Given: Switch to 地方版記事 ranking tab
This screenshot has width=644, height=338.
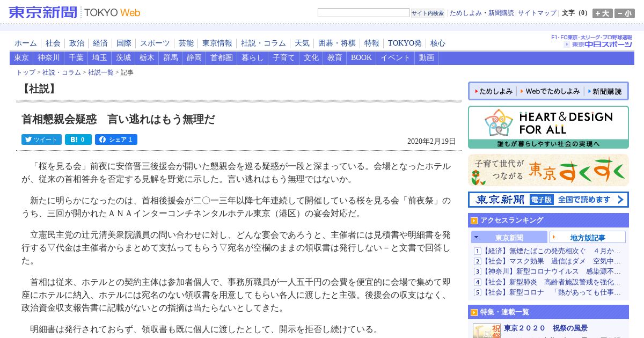Looking at the screenshot, I should click(588, 237).
